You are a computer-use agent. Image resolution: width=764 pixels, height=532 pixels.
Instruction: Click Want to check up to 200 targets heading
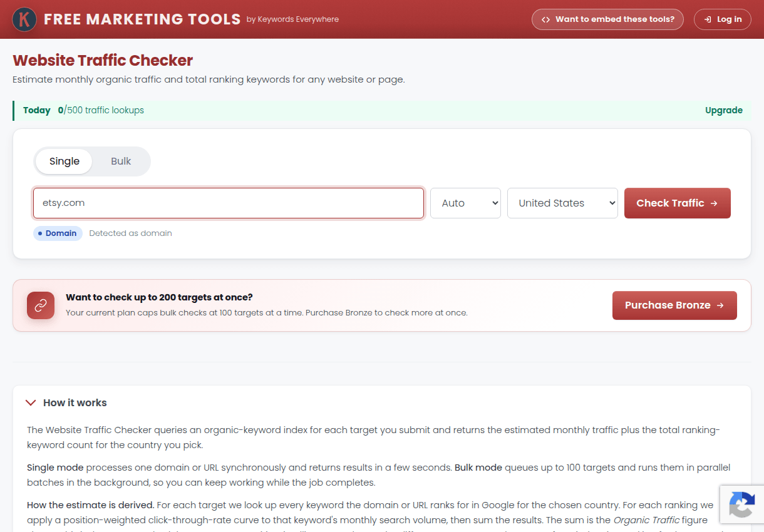coord(159,297)
